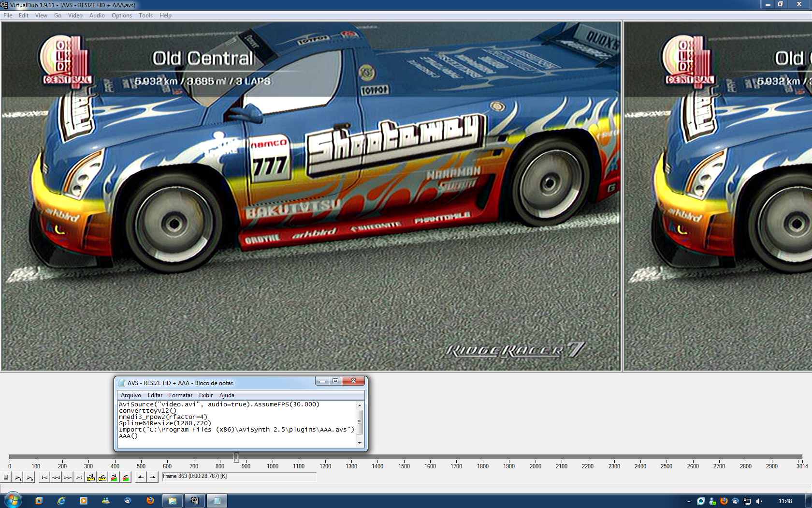812x508 pixels.
Task: Open the View menu in VirtualDub
Action: coord(41,15)
